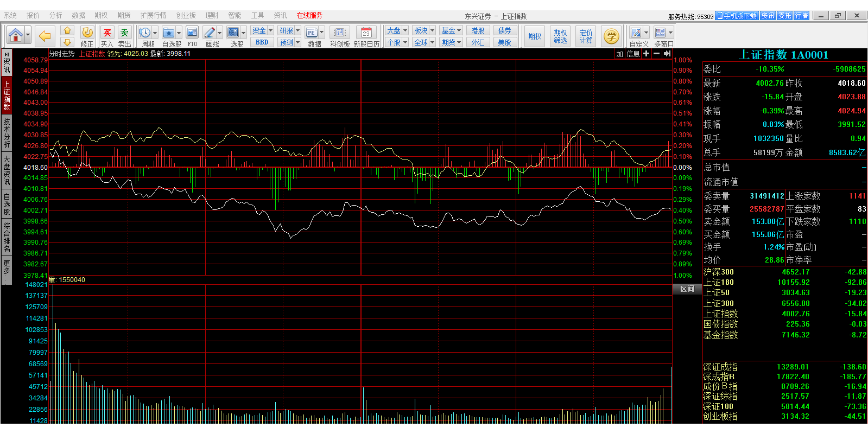The width and height of the screenshot is (868, 434).
Task: Open the 分析 menu
Action: [55, 15]
